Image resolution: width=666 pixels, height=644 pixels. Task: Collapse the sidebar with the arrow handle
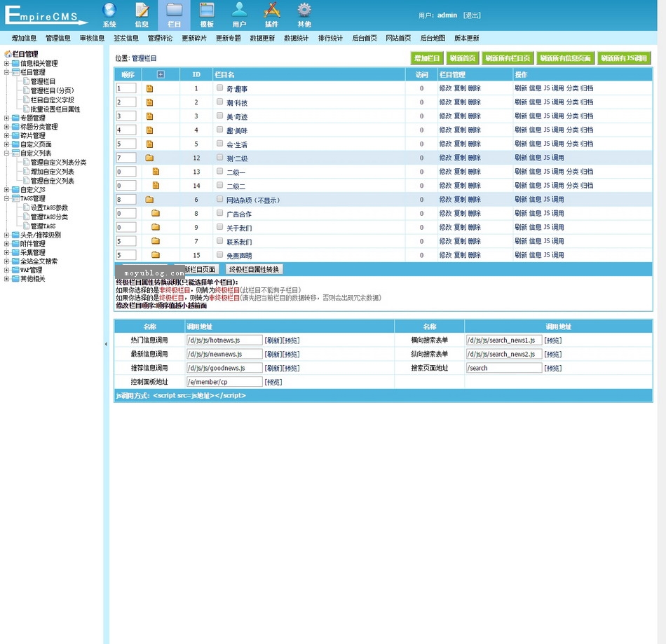coord(106,344)
